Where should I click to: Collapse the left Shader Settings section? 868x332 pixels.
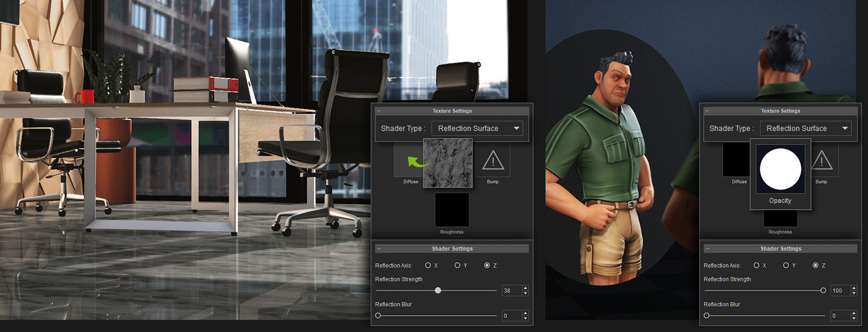(x=379, y=249)
